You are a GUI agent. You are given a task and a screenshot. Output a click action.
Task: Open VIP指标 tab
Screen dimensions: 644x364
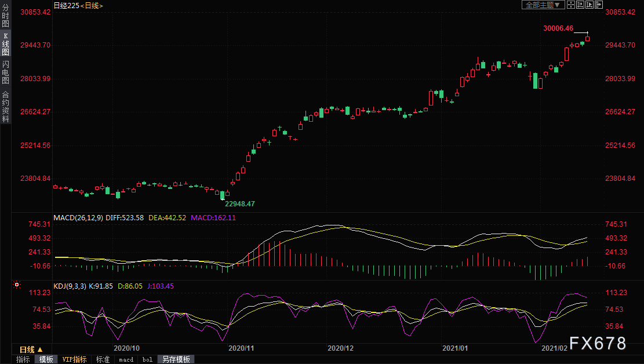(x=74, y=359)
